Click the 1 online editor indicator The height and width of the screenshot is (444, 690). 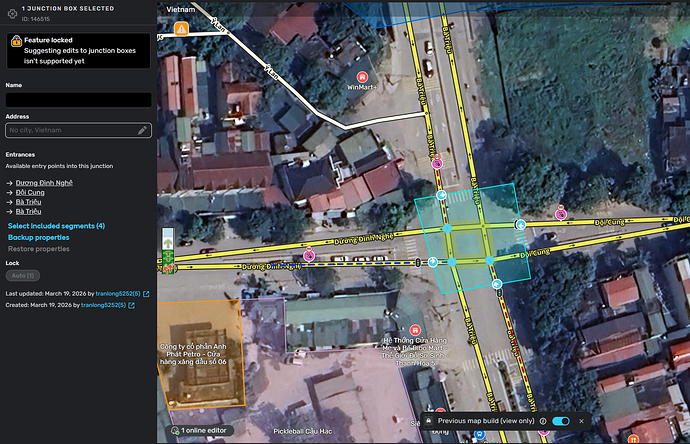pyautogui.click(x=199, y=430)
